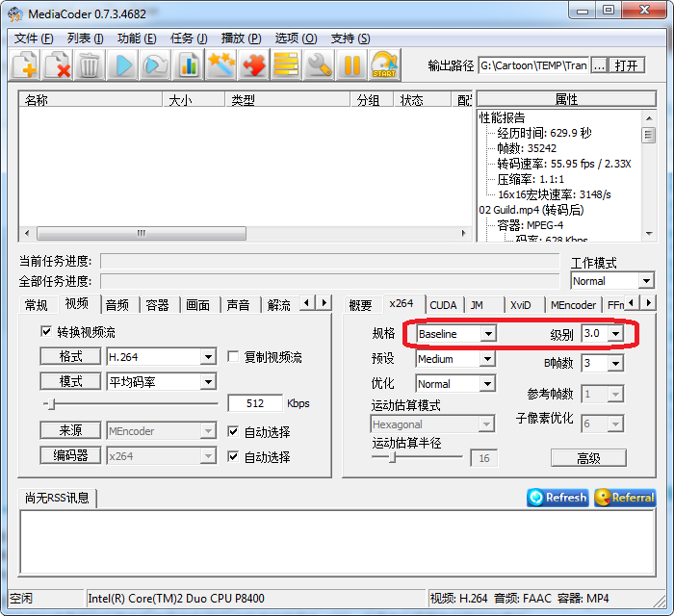Switch to the XviD tab

[x=521, y=305]
